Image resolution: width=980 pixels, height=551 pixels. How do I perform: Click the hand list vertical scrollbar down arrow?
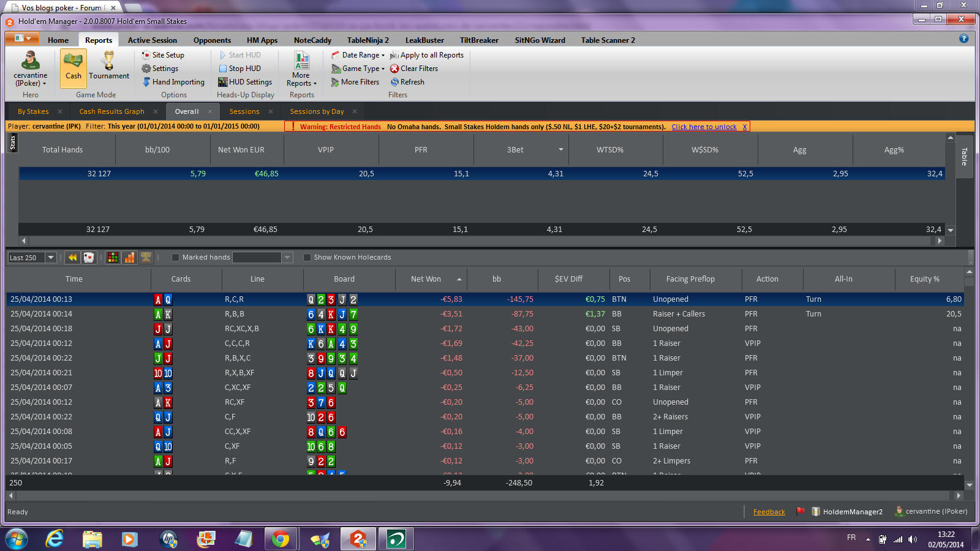pos(969,485)
